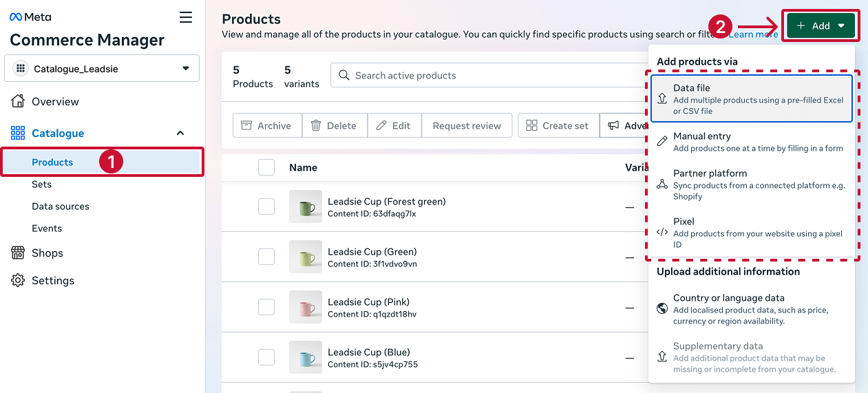Click 'Content ID: 3f1vdvo9vn' text

[372, 264]
